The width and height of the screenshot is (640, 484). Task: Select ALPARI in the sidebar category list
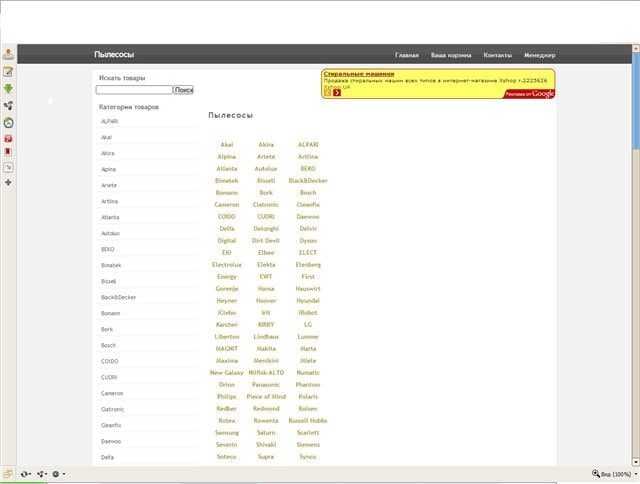coord(109,122)
